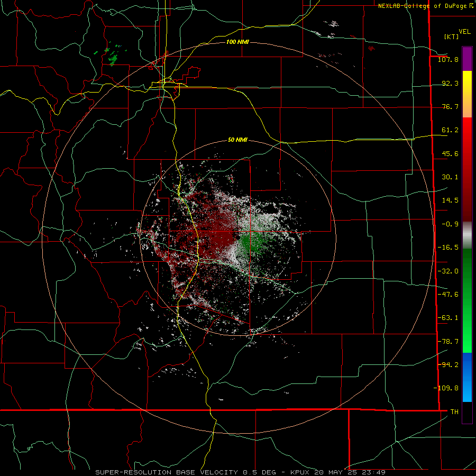Screen dimensions: 476x476
Task: Select the -109.8 scale value
Action: pyautogui.click(x=446, y=388)
